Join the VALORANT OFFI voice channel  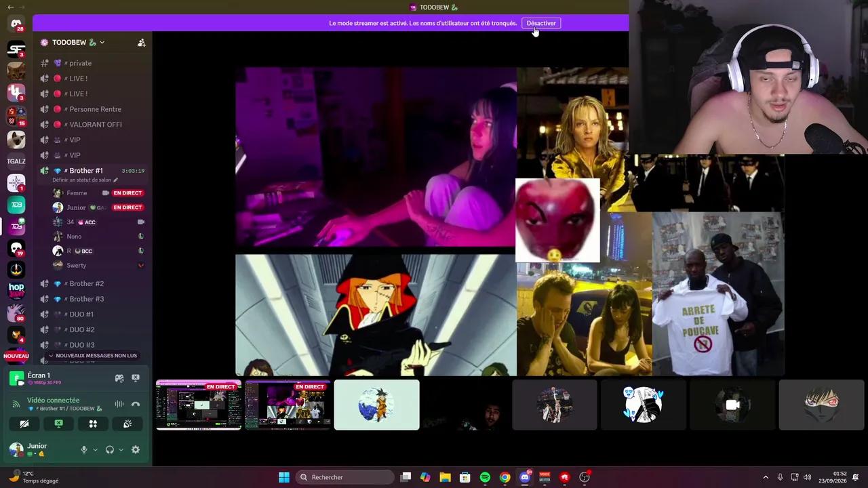[92, 125]
